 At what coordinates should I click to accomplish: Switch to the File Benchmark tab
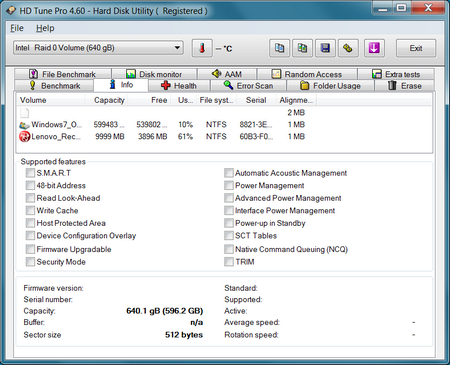(x=63, y=74)
